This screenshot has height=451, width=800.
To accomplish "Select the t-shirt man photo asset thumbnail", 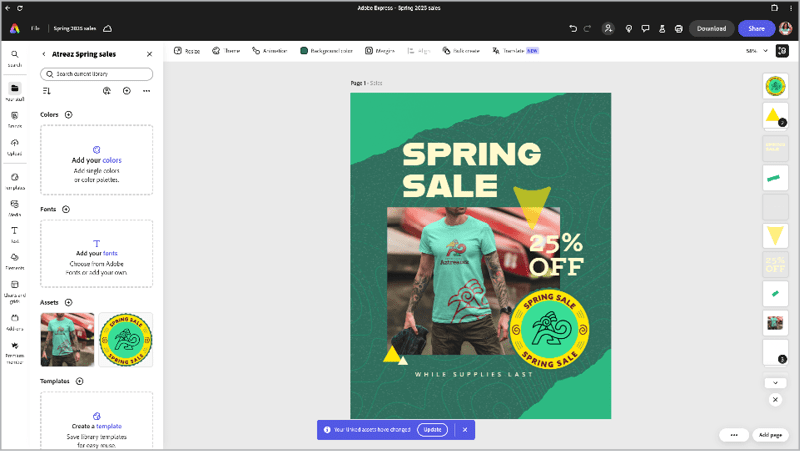I will pyautogui.click(x=67, y=339).
